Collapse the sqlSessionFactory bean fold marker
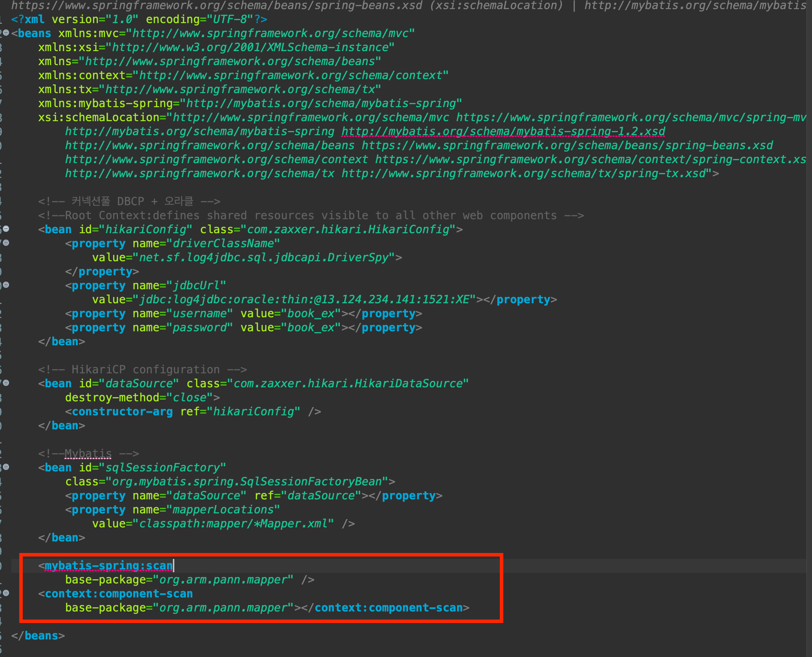The height and width of the screenshot is (657, 812). 6,467
